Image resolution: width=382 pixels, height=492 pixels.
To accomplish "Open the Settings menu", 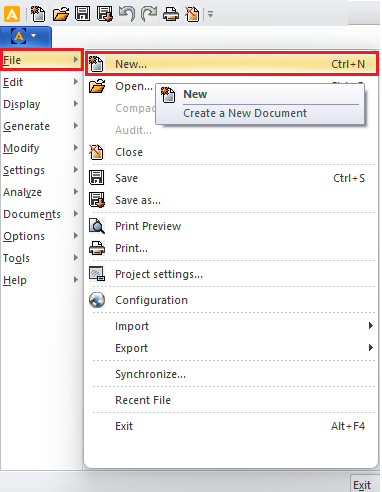I will click(41, 170).
